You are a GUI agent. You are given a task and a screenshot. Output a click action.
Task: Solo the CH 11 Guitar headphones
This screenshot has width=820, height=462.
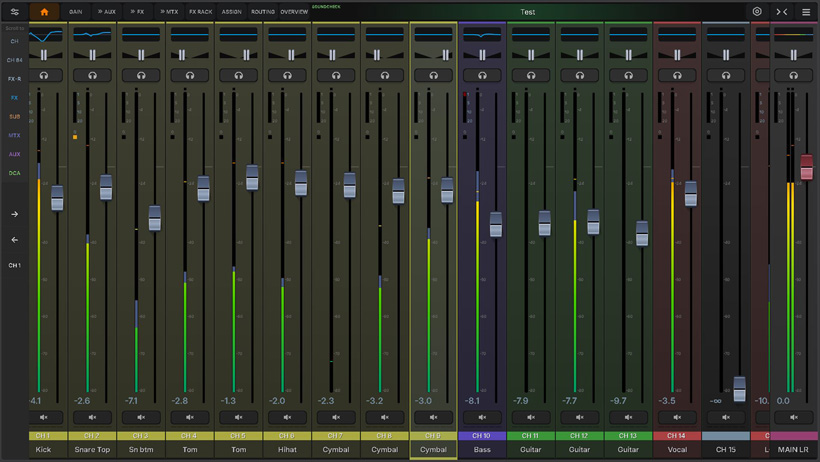(531, 75)
